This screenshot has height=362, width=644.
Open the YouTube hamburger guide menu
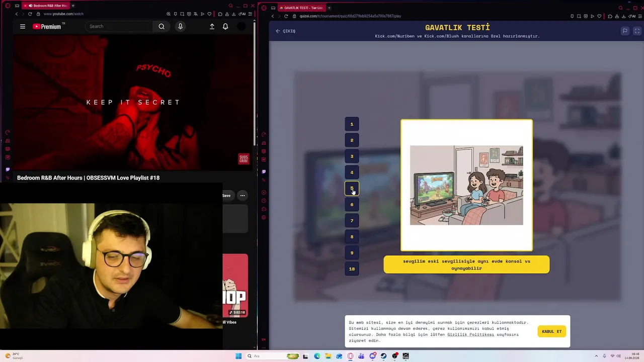pos(23,27)
